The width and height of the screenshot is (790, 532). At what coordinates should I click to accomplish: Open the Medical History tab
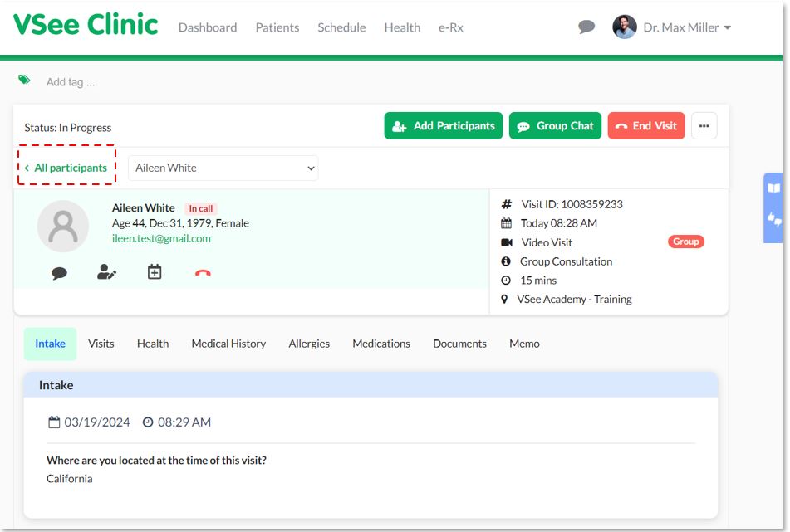tap(228, 344)
